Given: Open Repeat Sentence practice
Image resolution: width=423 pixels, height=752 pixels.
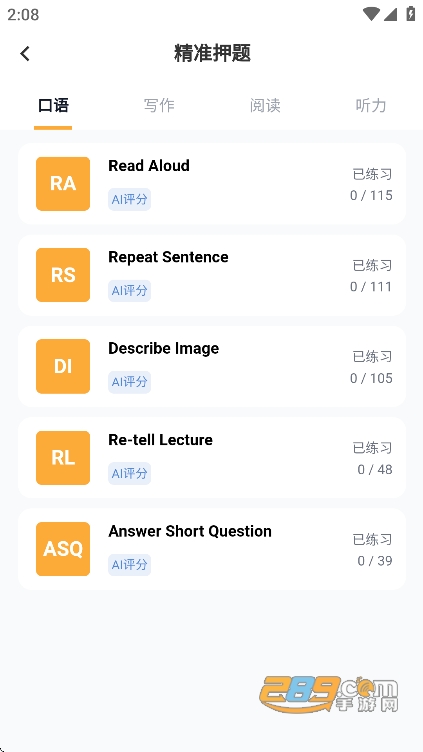Looking at the screenshot, I should pyautogui.click(x=212, y=275).
